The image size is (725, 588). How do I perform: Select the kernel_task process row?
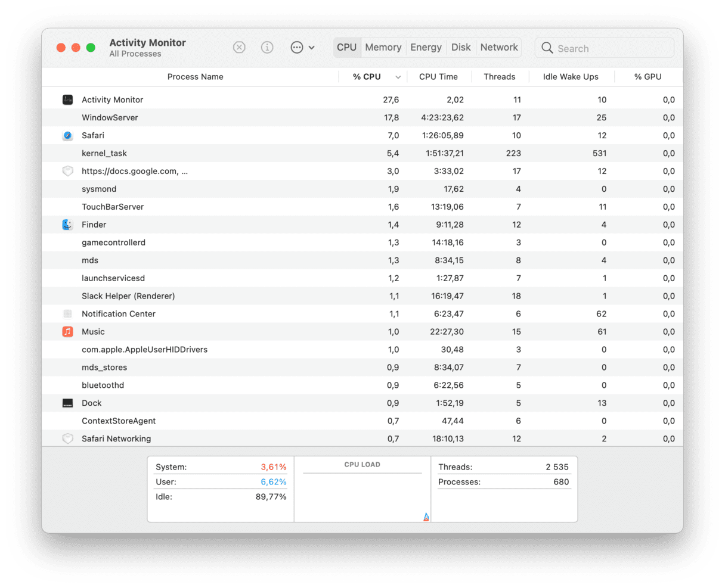104,154
